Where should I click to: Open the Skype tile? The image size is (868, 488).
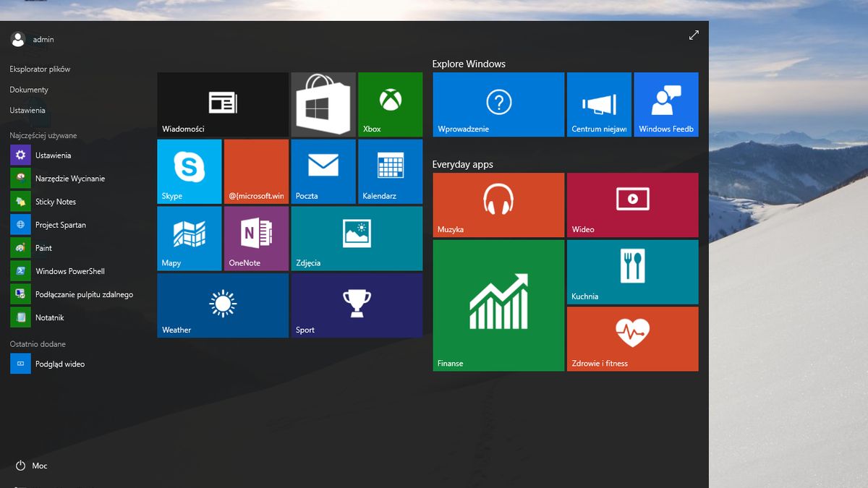pyautogui.click(x=190, y=171)
